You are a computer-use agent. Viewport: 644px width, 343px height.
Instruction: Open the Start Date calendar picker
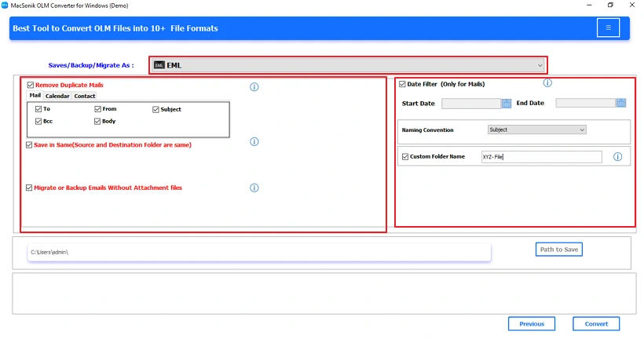tap(507, 103)
